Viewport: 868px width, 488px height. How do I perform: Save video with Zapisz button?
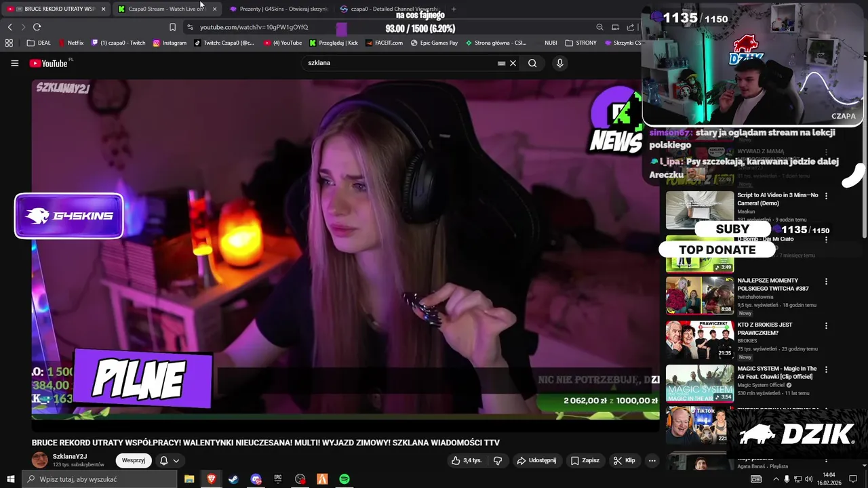(585, 460)
